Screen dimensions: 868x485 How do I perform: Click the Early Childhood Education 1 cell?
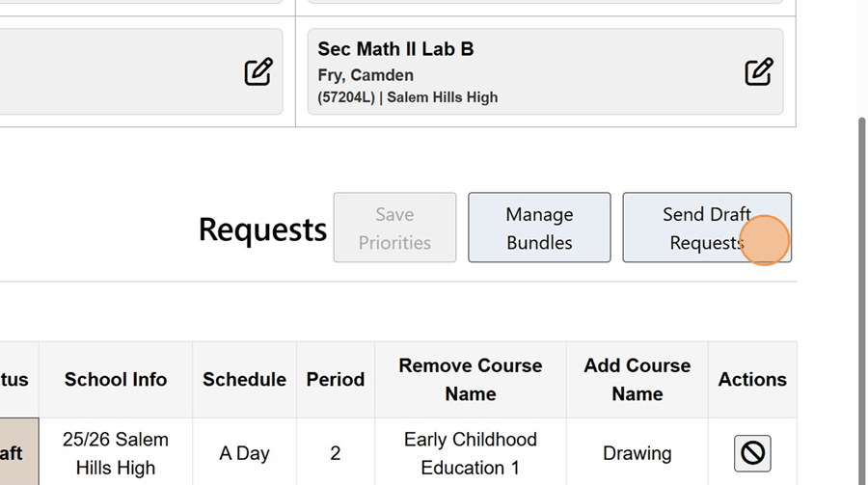pos(470,453)
